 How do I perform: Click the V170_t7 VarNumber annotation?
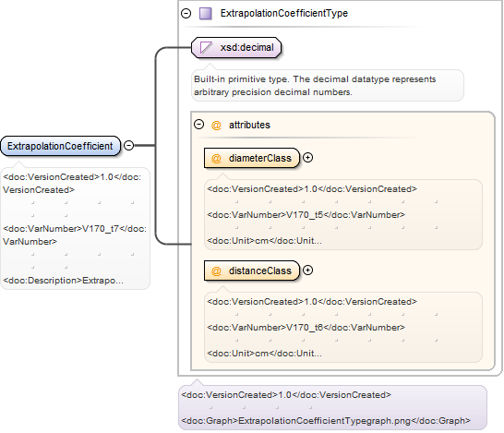click(75, 235)
